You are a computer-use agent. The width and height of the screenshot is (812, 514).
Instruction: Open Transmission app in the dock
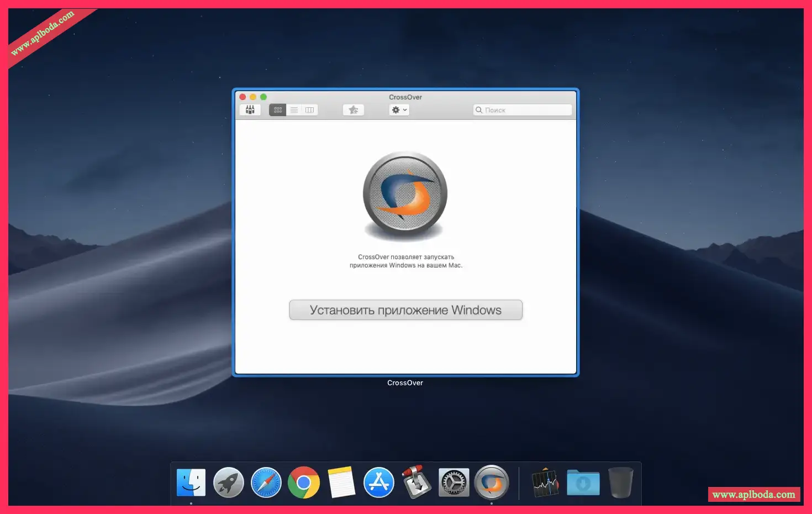[416, 482]
